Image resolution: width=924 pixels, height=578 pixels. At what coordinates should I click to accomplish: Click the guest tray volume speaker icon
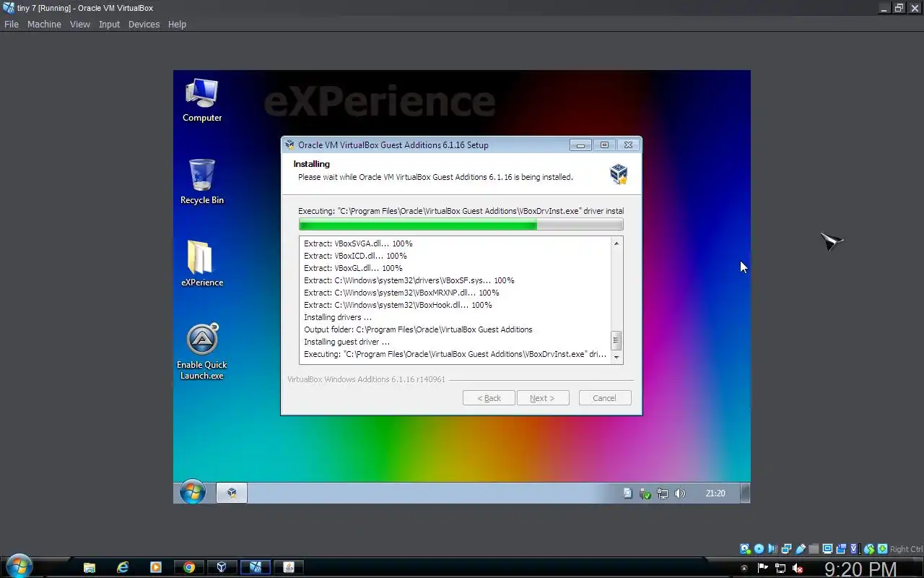679,493
